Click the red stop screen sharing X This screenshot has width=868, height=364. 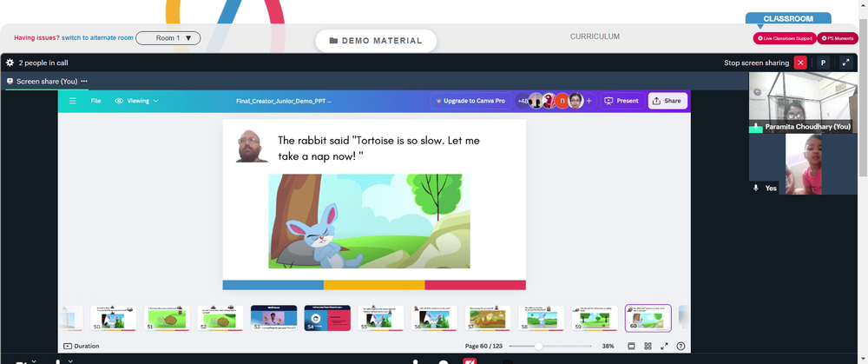point(800,63)
